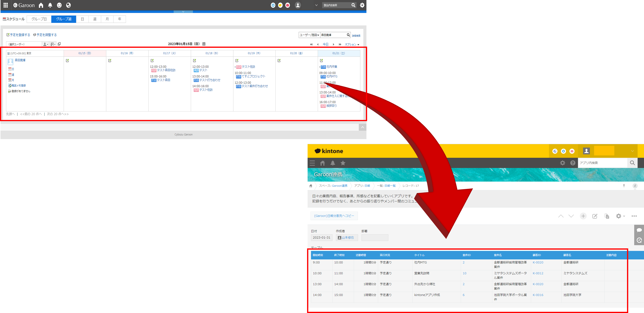
Task: Go to next day with single right arrow
Action: tap(333, 44)
